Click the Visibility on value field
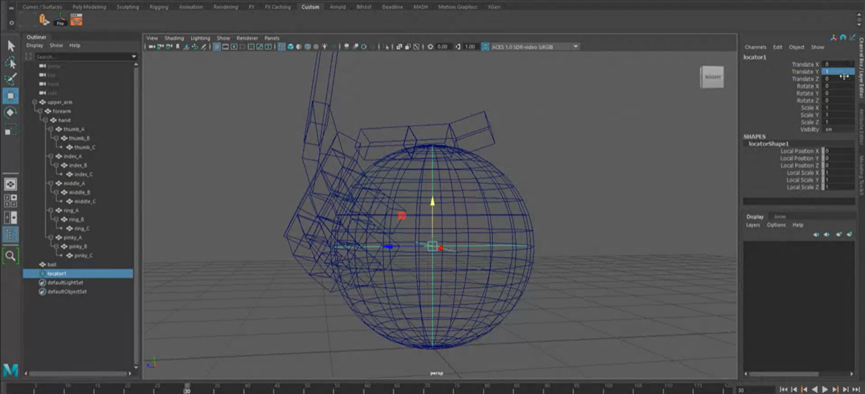This screenshot has width=865, height=394. click(839, 129)
